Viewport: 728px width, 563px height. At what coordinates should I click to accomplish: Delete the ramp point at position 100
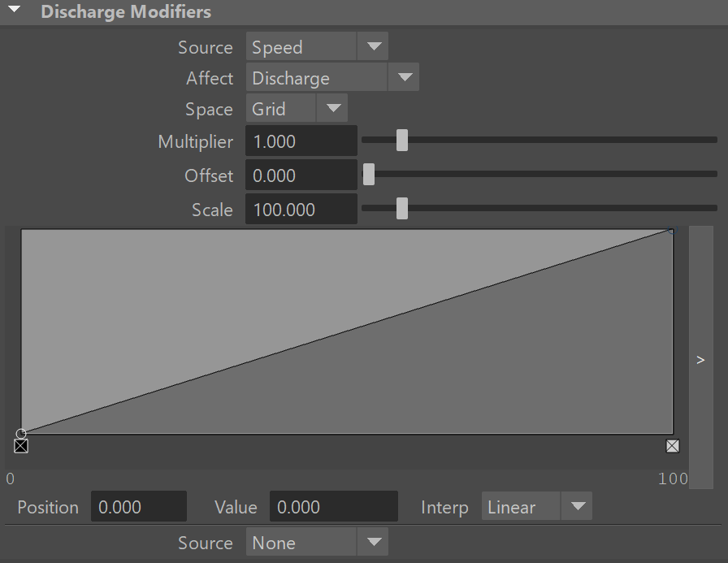pyautogui.click(x=673, y=446)
